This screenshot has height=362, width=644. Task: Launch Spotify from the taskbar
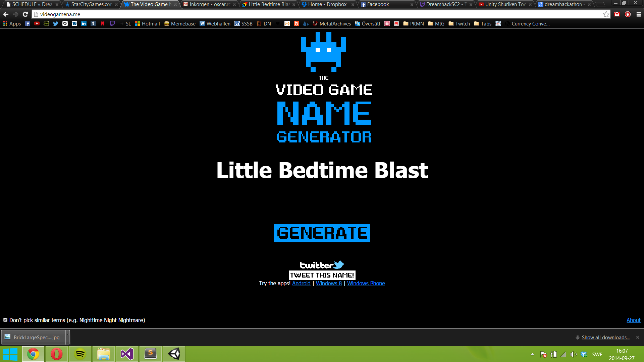pyautogui.click(x=80, y=354)
